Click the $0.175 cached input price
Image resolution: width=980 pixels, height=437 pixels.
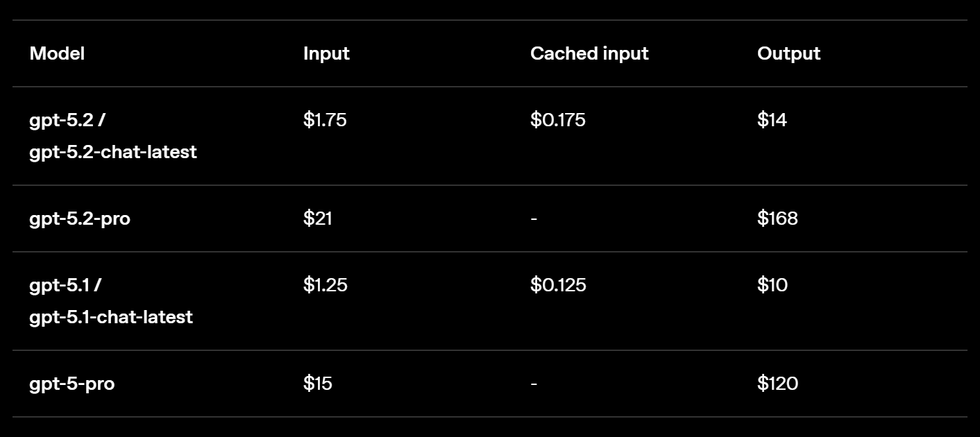[x=558, y=120]
